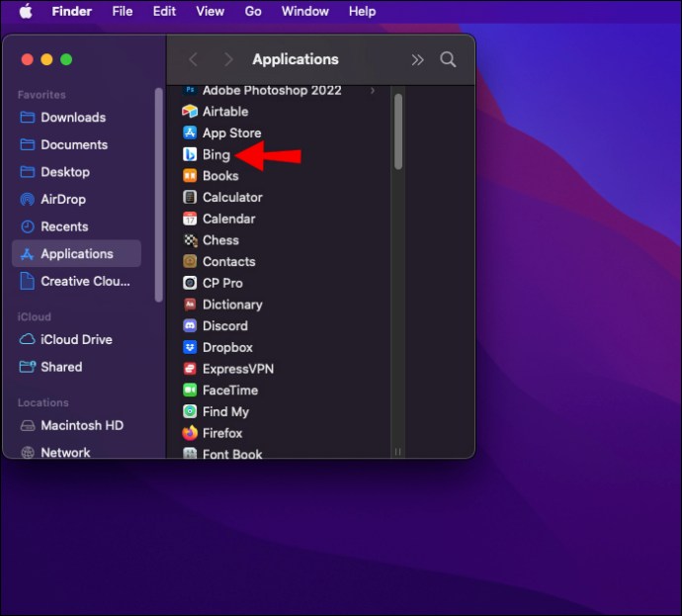Open the Go menu
Viewport: 682px width, 616px height.
(x=253, y=11)
